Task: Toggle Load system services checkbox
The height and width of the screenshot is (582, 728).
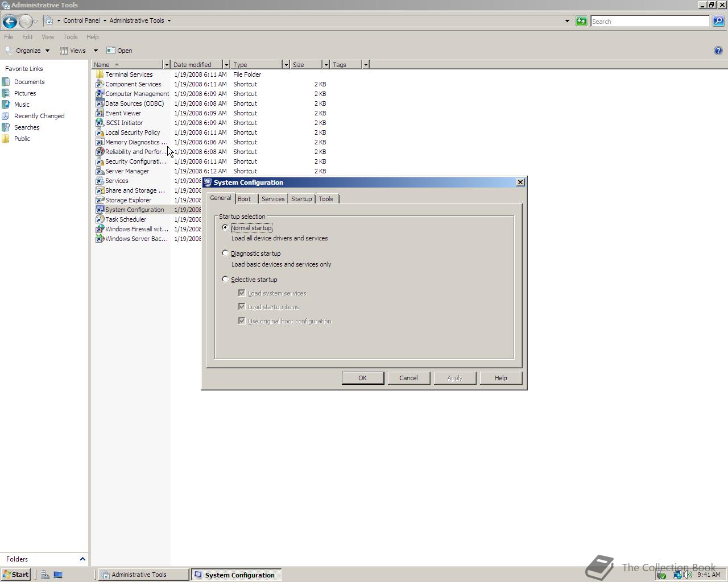Action: coord(242,293)
